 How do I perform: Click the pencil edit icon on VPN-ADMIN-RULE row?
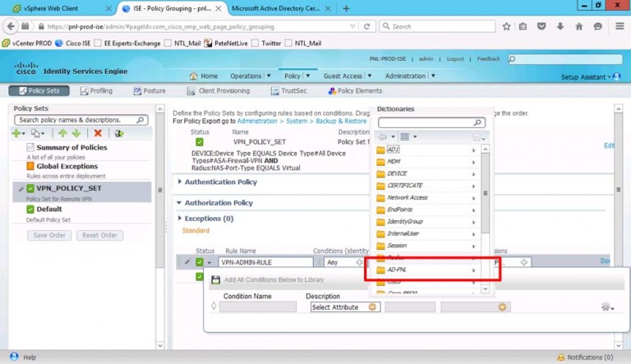[187, 262]
